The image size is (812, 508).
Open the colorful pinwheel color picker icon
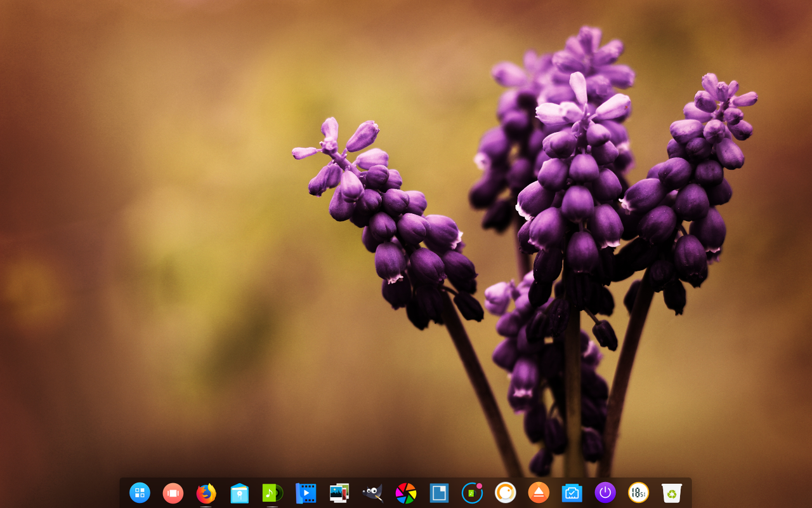406,493
